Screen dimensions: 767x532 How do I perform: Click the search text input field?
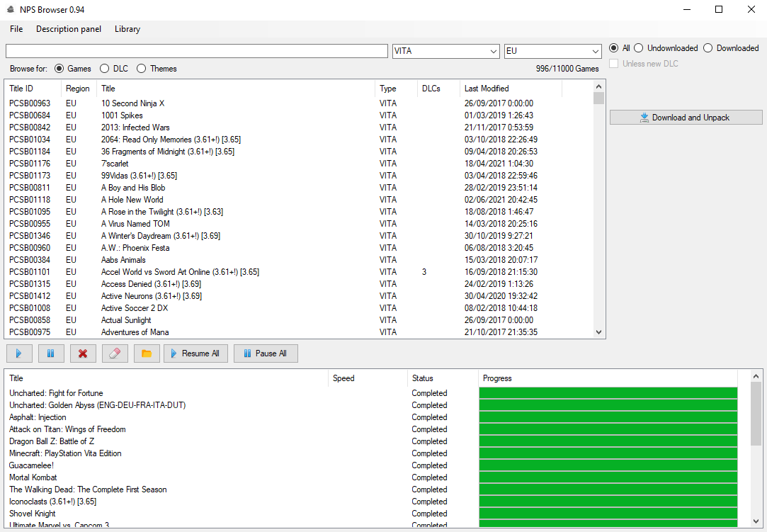(197, 51)
